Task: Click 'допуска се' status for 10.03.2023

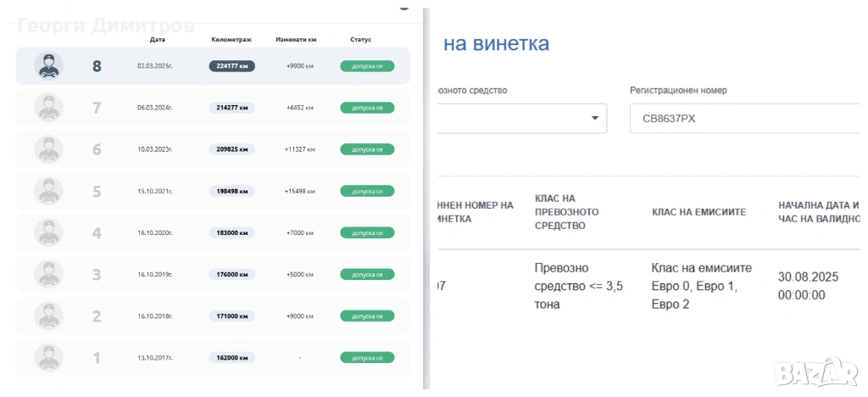Action: coord(367,149)
